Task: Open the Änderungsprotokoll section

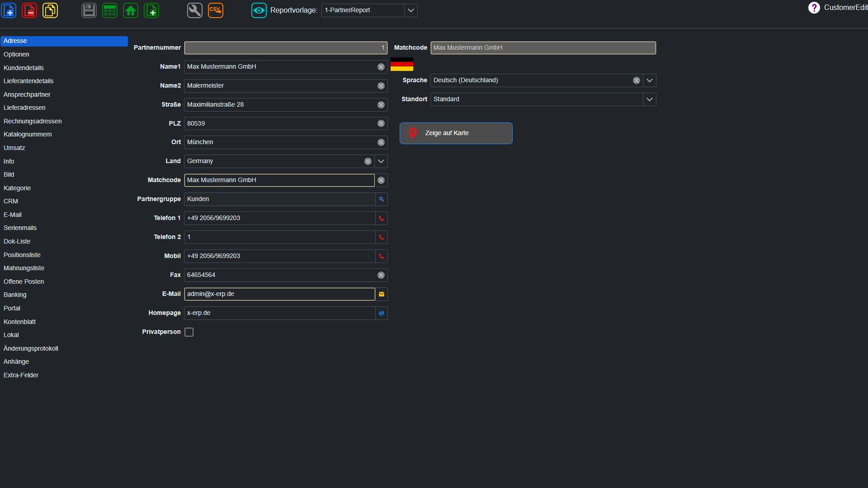Action: pyautogui.click(x=31, y=348)
